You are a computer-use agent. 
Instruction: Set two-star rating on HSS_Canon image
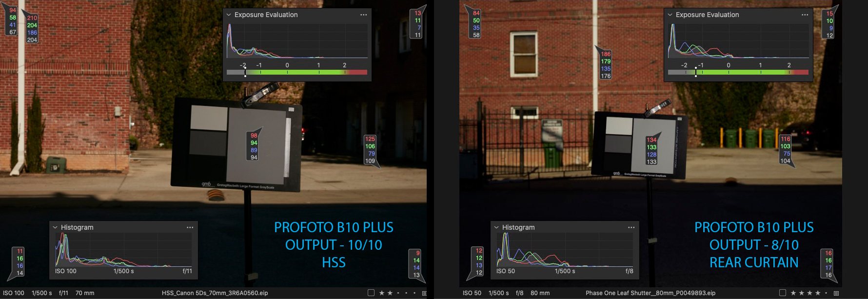pyautogui.click(x=390, y=293)
